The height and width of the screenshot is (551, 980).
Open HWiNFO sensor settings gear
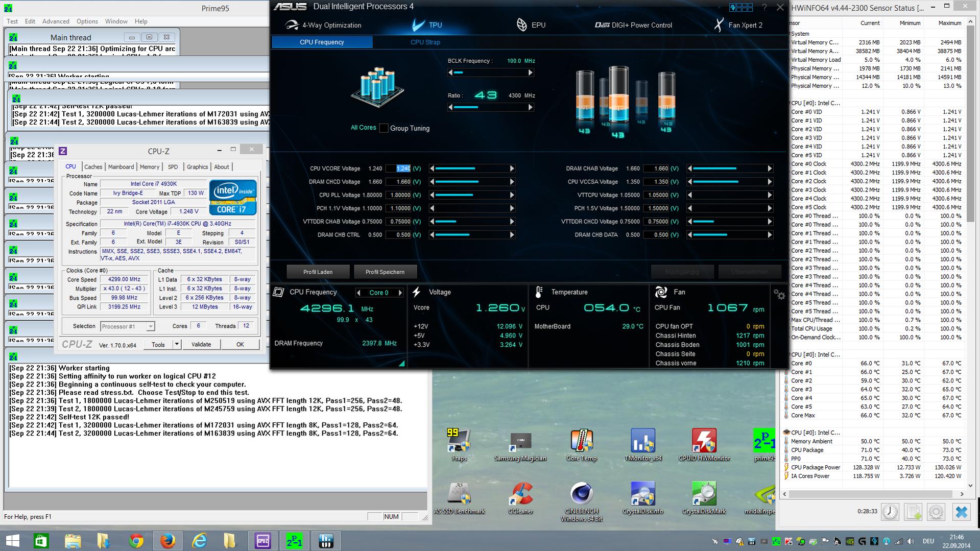pos(936,512)
